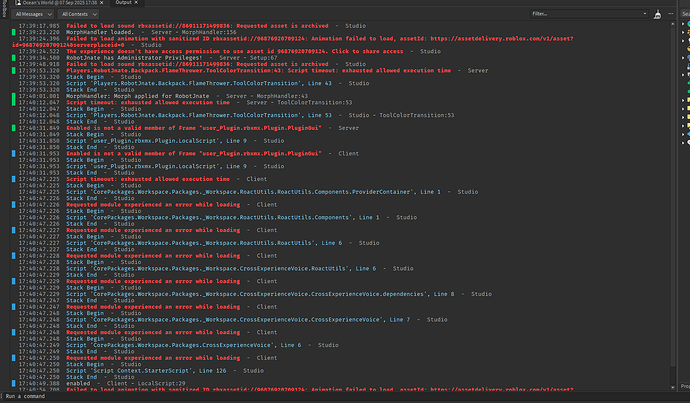
Task: Focus the Filter text field
Action: (585, 14)
